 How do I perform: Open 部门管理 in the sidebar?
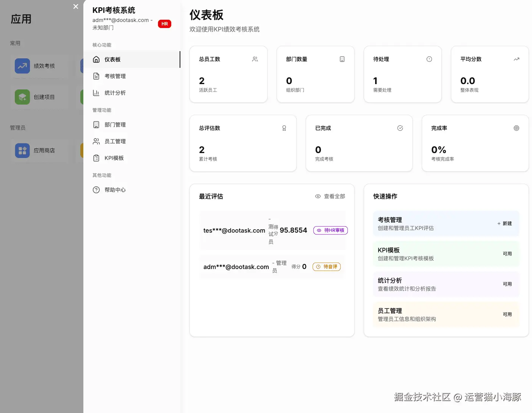tap(132, 125)
